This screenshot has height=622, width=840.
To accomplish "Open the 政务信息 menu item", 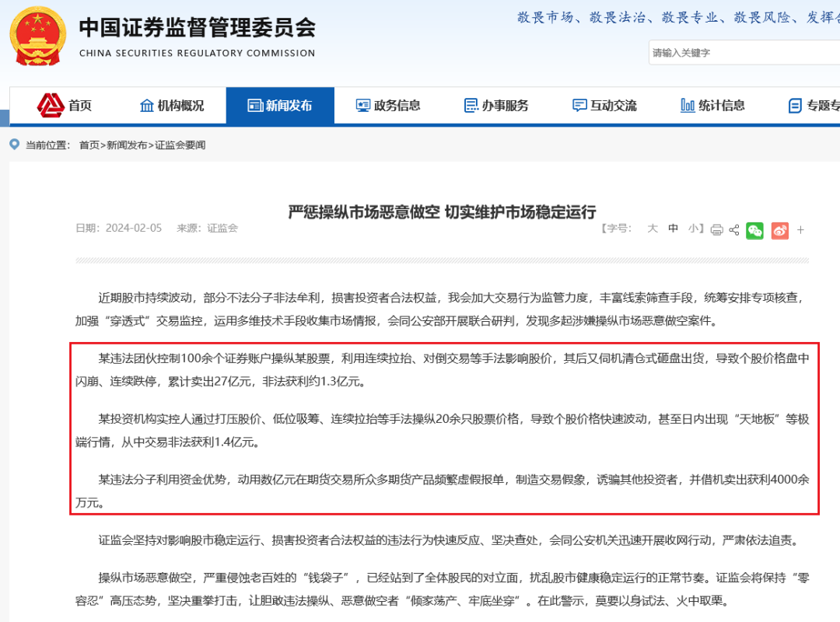I will click(x=388, y=105).
